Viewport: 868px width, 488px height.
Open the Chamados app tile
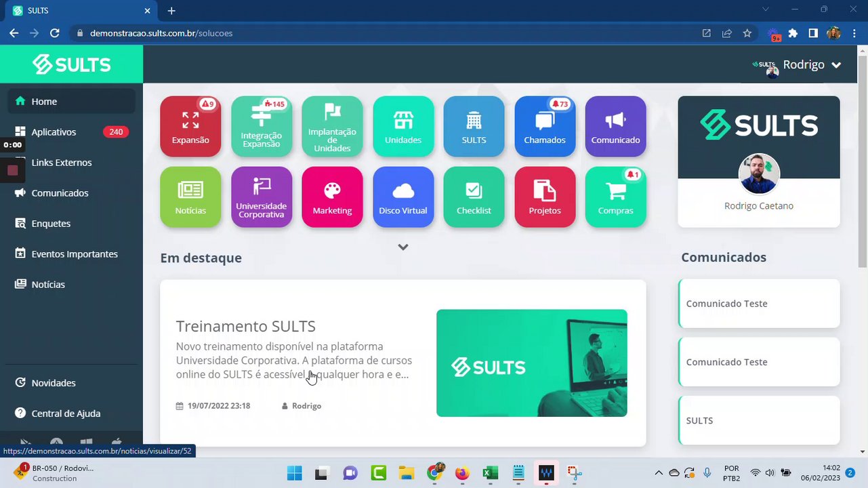tap(545, 126)
